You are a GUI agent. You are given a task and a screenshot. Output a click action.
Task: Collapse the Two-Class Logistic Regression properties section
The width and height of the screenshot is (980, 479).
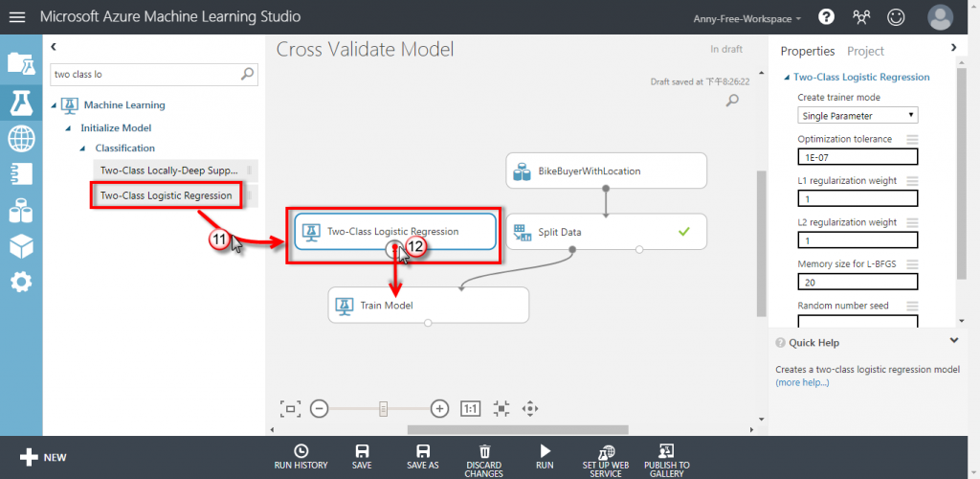tap(787, 78)
